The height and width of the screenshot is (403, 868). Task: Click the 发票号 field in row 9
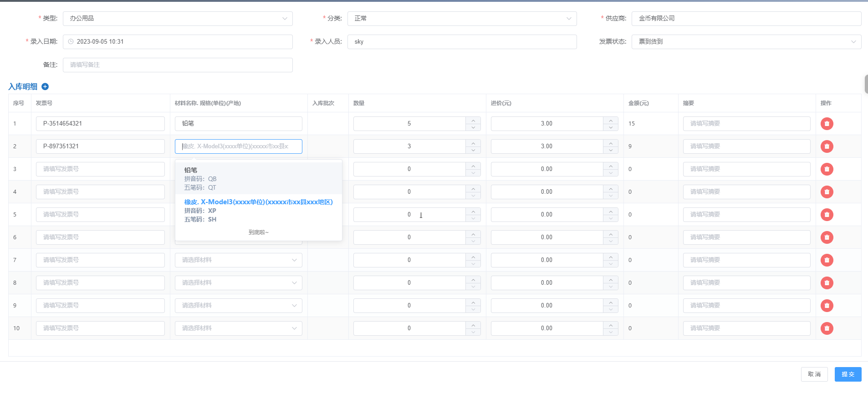(x=100, y=306)
